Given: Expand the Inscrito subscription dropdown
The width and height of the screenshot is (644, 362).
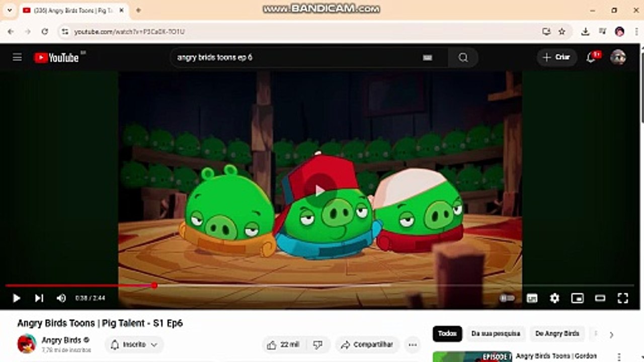Looking at the screenshot, I should tap(134, 345).
